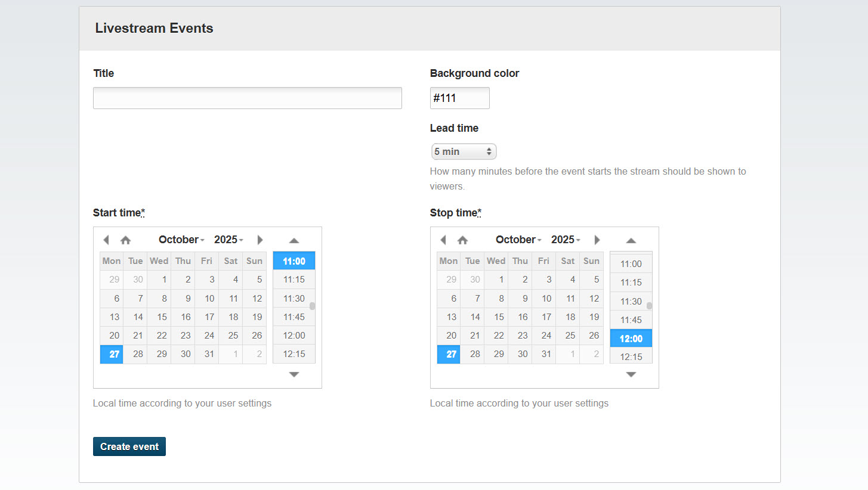Click the Title text field
Viewport: 868px width, 490px height.
(247, 98)
